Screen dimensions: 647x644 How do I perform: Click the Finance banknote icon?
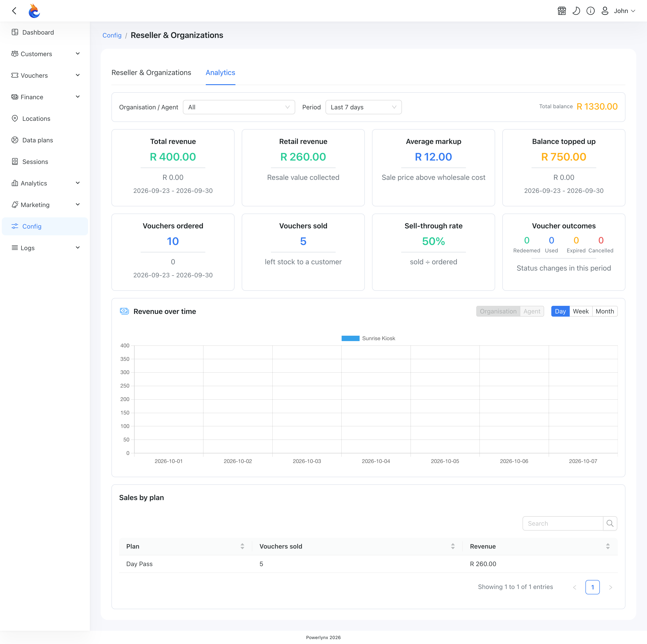click(x=15, y=97)
